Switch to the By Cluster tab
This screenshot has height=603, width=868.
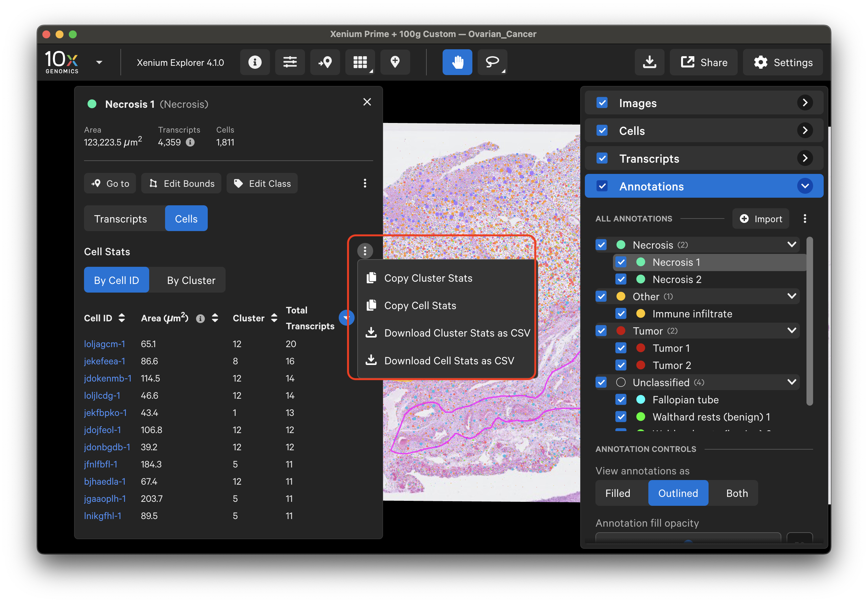(x=191, y=280)
